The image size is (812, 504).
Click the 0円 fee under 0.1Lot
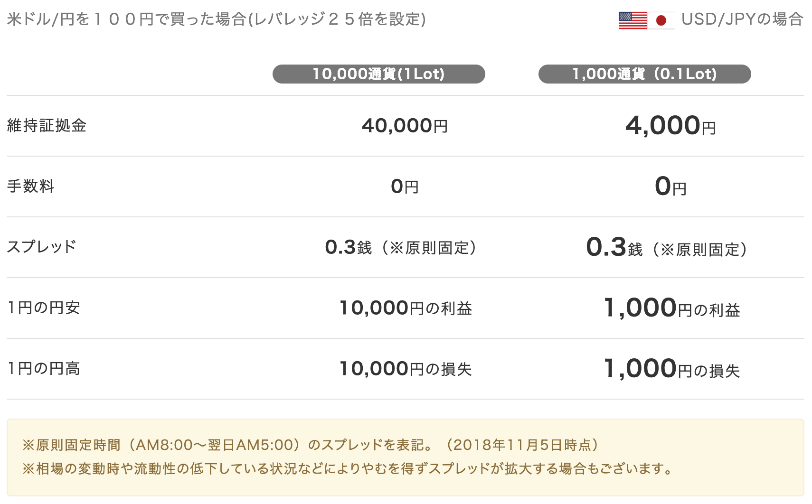click(670, 187)
